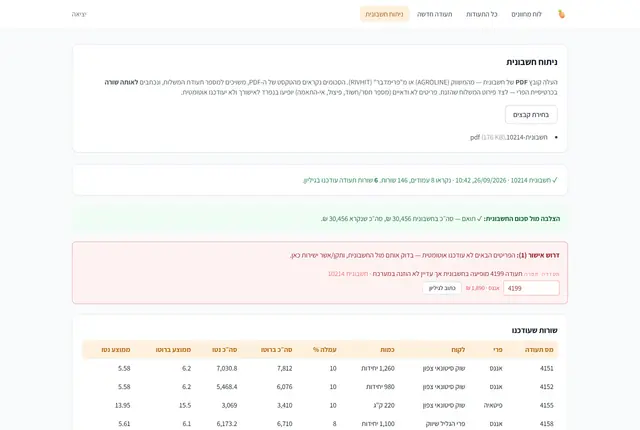Click the פרי column header

tap(498, 350)
